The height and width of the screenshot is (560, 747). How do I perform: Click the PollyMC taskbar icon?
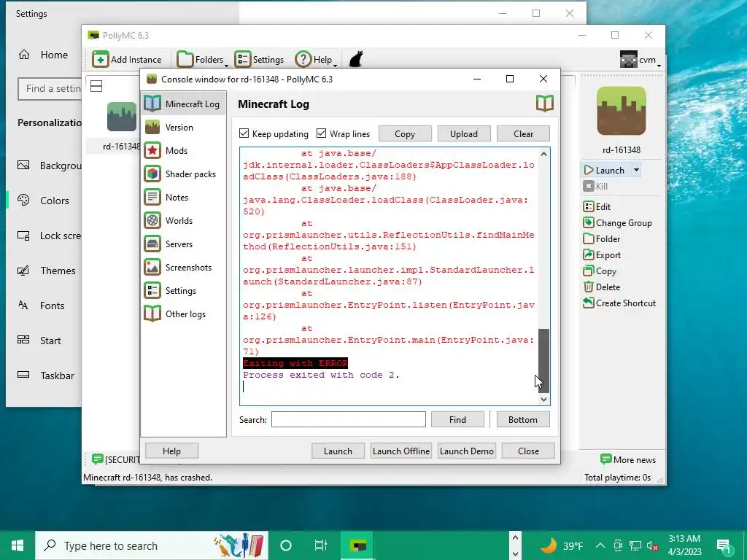coord(358,545)
